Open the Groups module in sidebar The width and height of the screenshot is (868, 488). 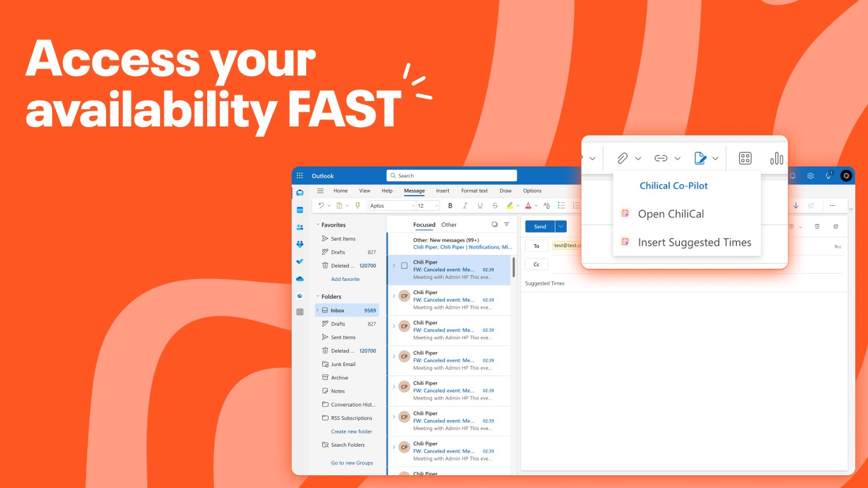300,244
